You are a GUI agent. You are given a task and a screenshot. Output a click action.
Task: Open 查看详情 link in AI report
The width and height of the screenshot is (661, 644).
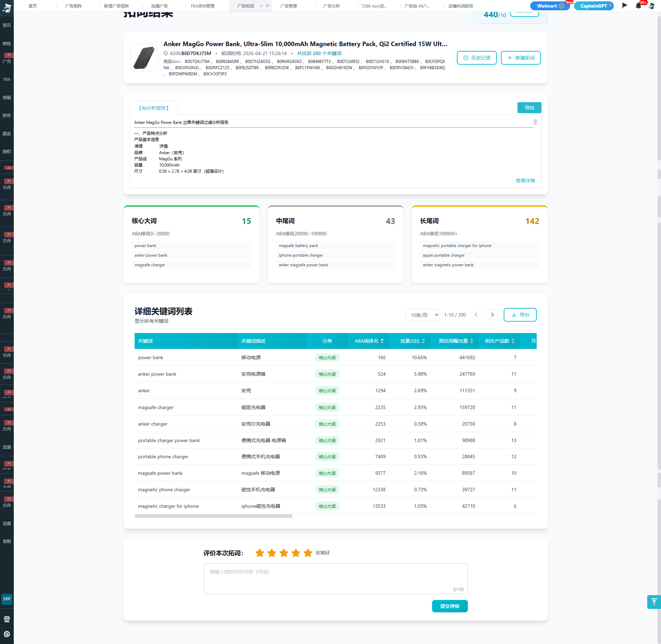[x=525, y=181]
